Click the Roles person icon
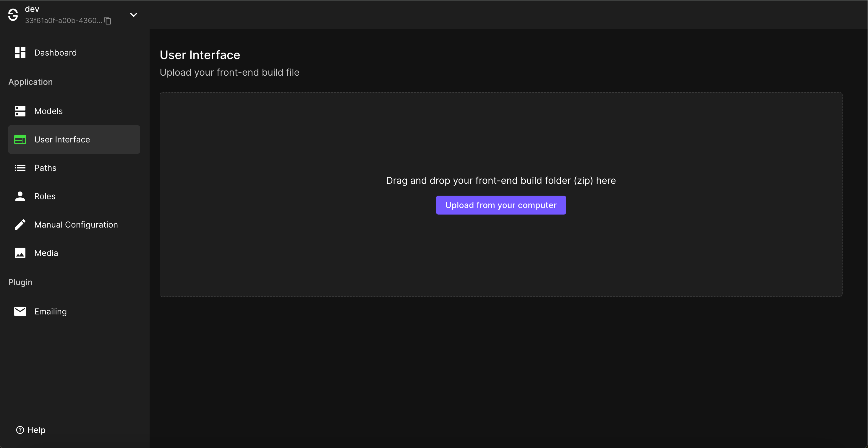Image resolution: width=868 pixels, height=448 pixels. [x=20, y=196]
